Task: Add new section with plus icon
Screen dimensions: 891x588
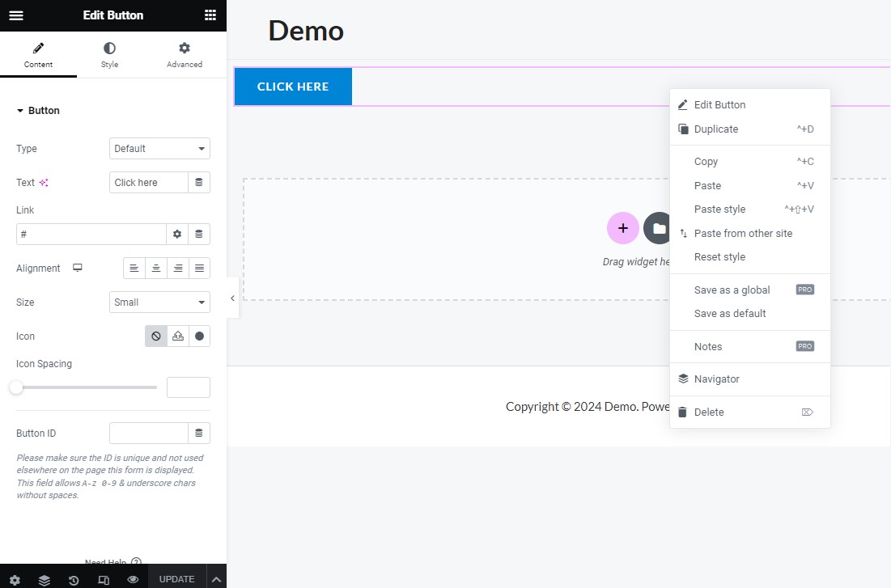Action: pyautogui.click(x=623, y=228)
